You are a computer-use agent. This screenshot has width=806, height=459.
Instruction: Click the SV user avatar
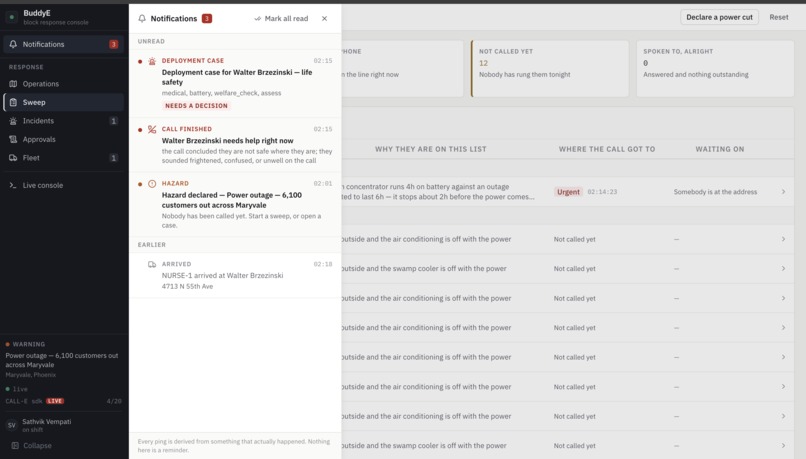tap(12, 425)
